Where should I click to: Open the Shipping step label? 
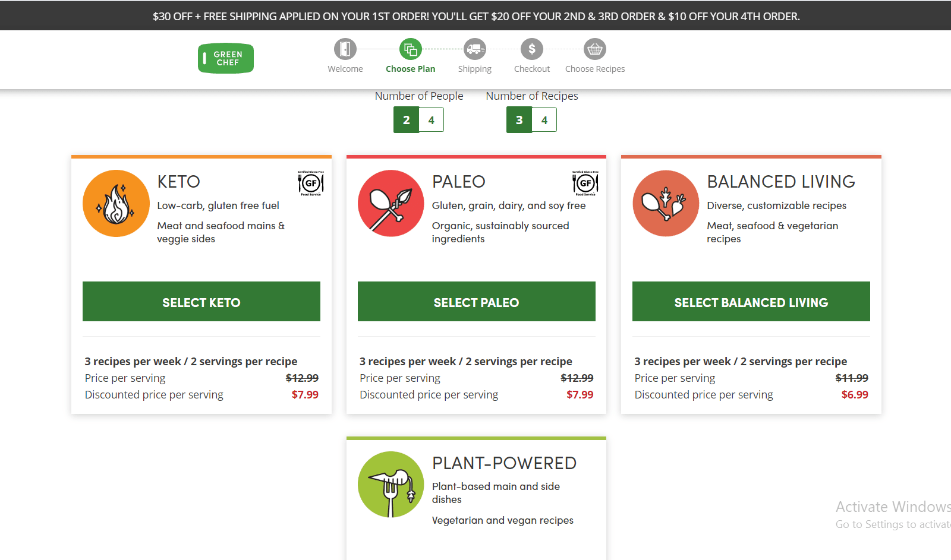(x=475, y=69)
